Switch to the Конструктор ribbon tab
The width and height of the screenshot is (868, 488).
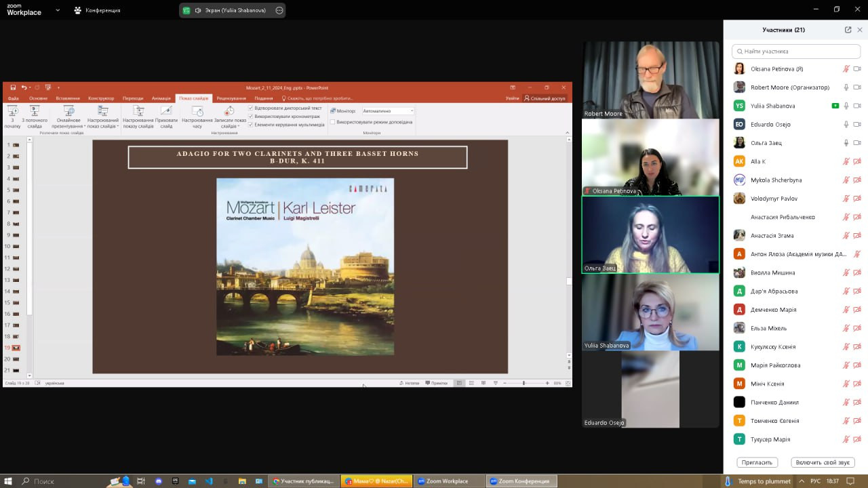pos(101,98)
